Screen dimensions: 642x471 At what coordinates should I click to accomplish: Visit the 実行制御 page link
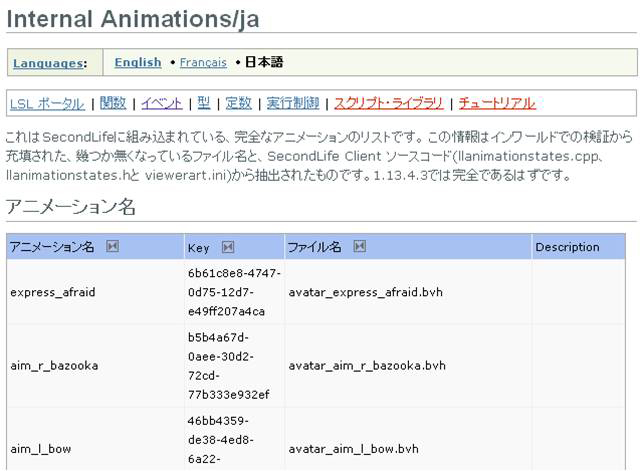(x=293, y=103)
